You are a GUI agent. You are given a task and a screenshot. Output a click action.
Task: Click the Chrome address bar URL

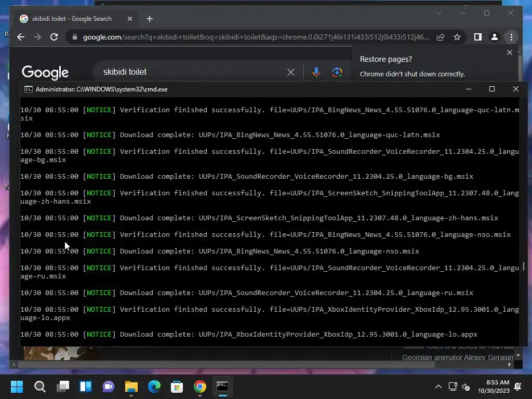point(256,37)
